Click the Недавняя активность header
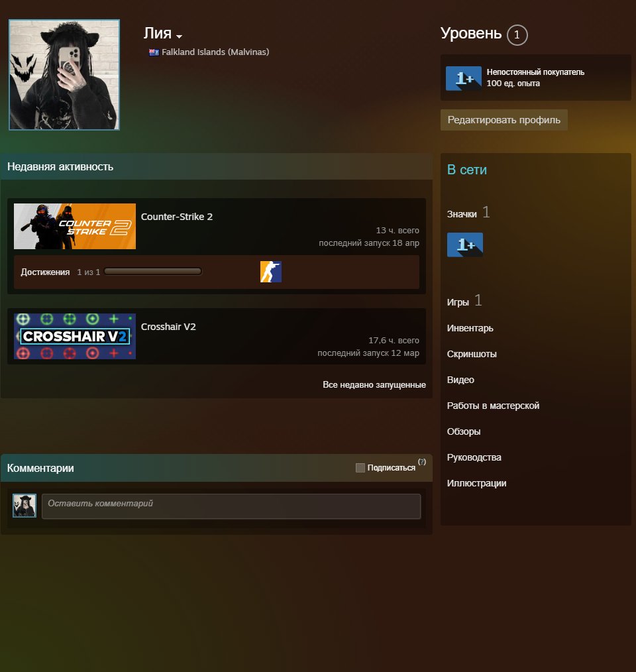 (60, 167)
